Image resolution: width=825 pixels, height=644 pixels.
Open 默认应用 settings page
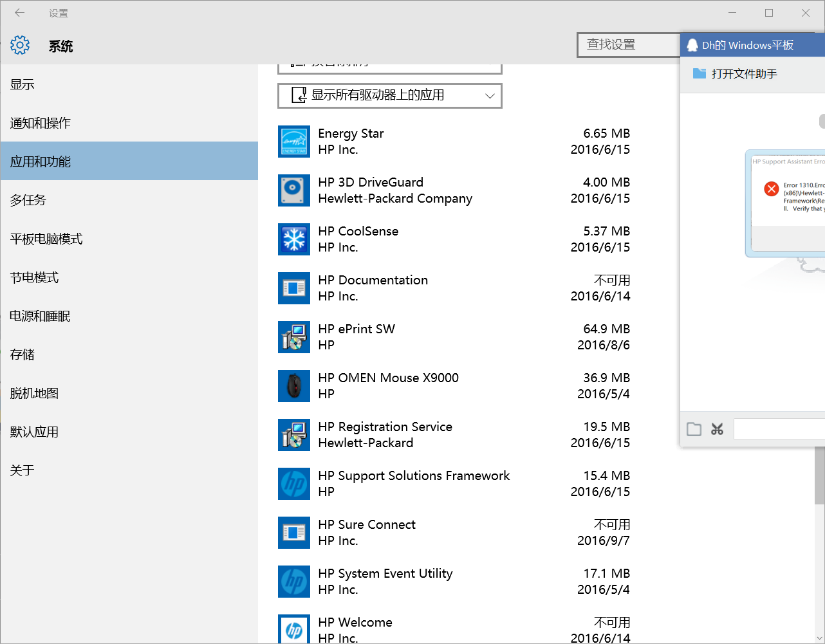click(x=129, y=432)
